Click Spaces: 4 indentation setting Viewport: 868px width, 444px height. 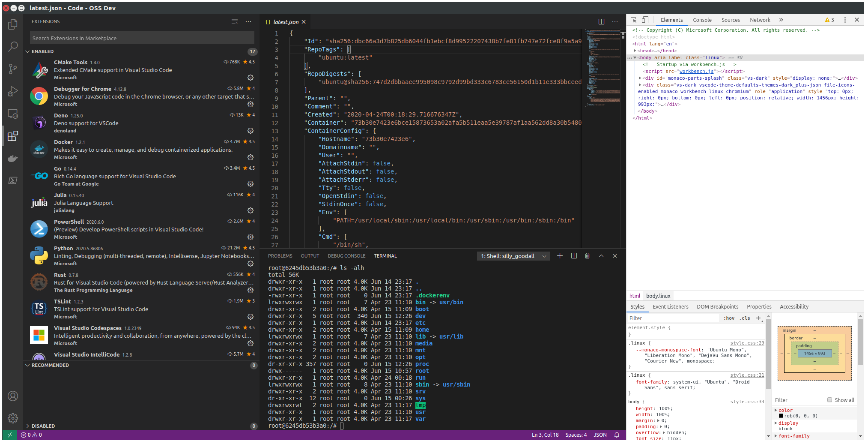tap(576, 435)
